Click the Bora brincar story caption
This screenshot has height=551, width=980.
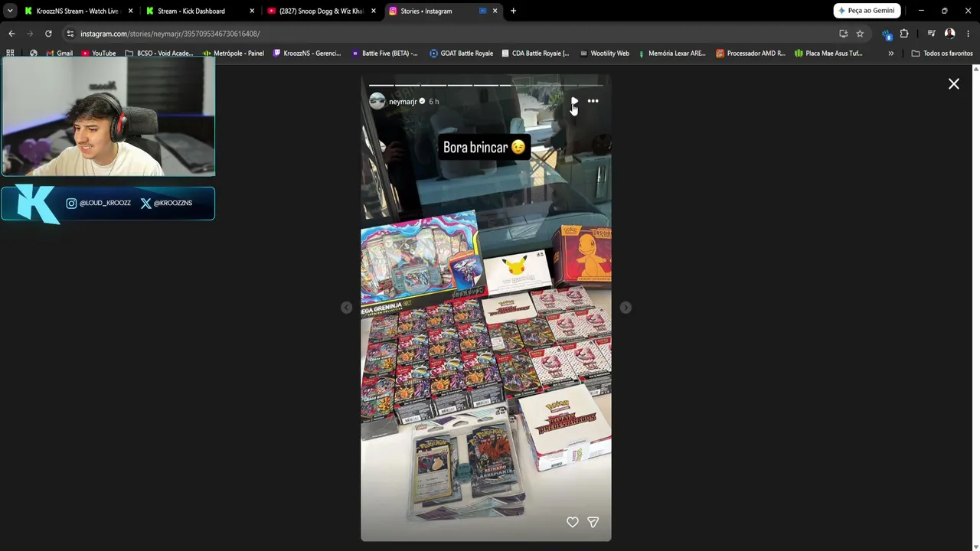pos(484,148)
